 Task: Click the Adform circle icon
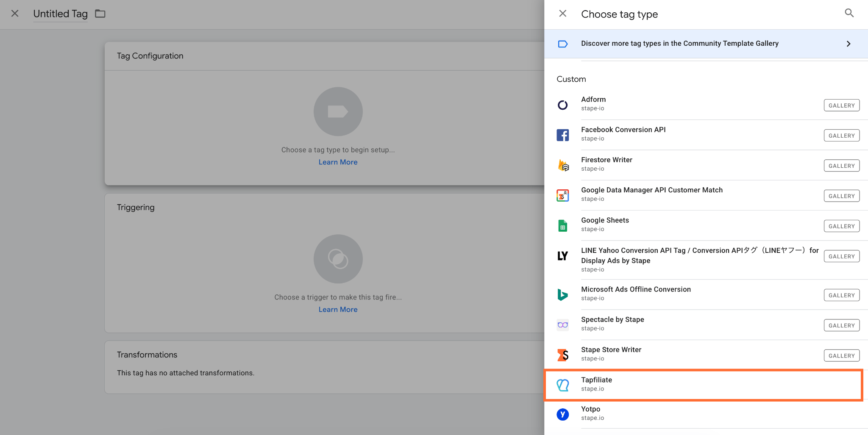coord(563,105)
